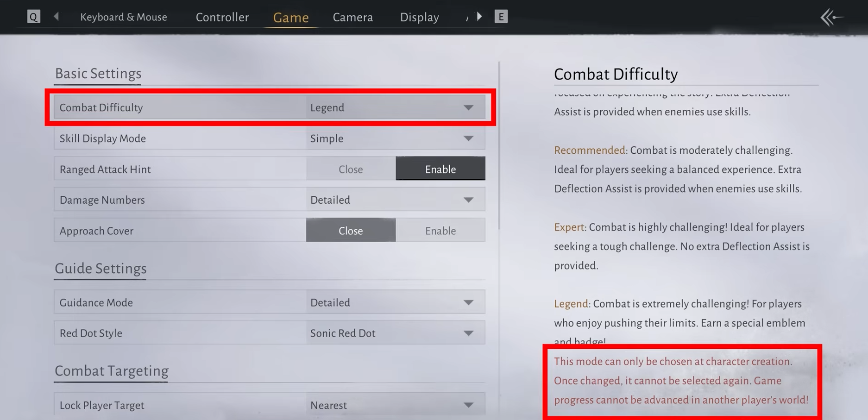Click the Skill Display Mode label
868x420 pixels.
point(103,138)
